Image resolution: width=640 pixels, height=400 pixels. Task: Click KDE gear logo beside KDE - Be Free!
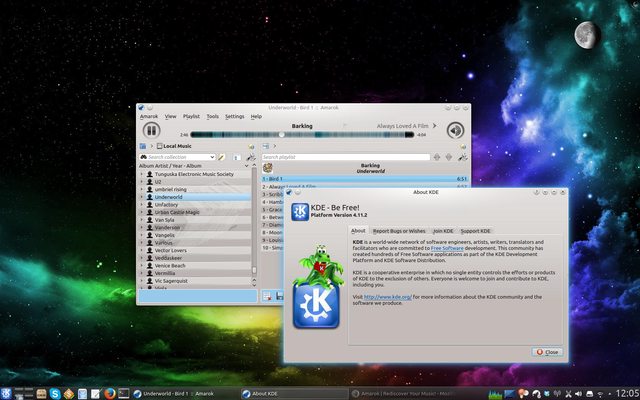click(300, 212)
